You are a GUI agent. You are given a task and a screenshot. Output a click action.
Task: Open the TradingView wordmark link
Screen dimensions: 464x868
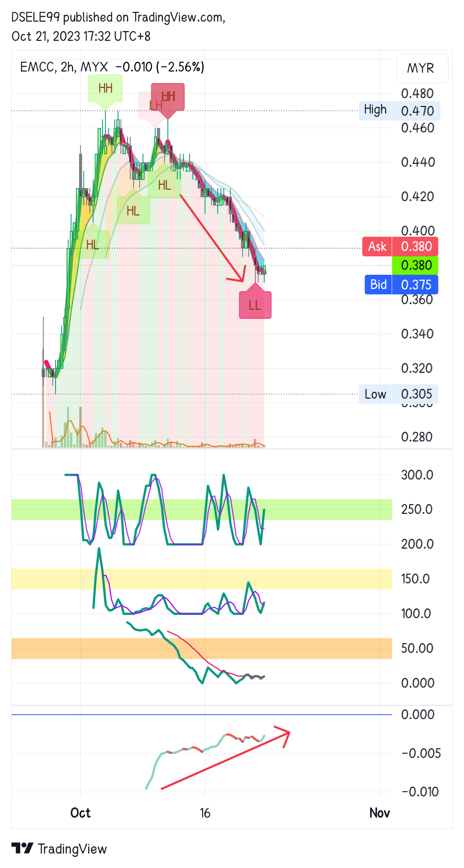(72, 849)
